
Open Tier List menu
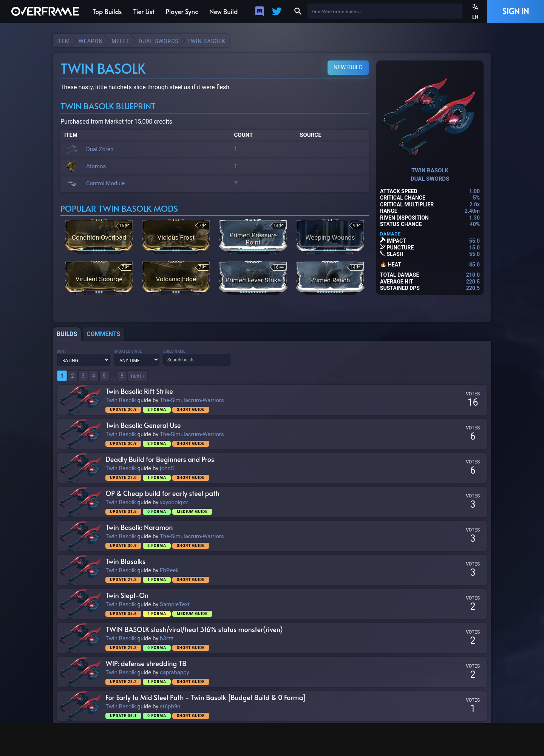click(144, 12)
